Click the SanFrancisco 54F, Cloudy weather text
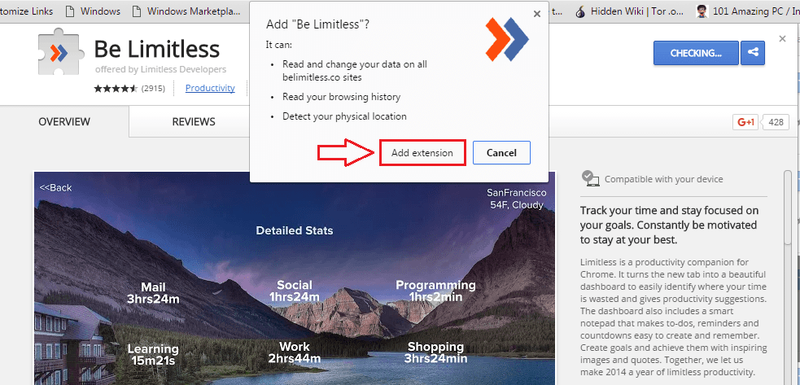This screenshot has width=800, height=385. 516,199
